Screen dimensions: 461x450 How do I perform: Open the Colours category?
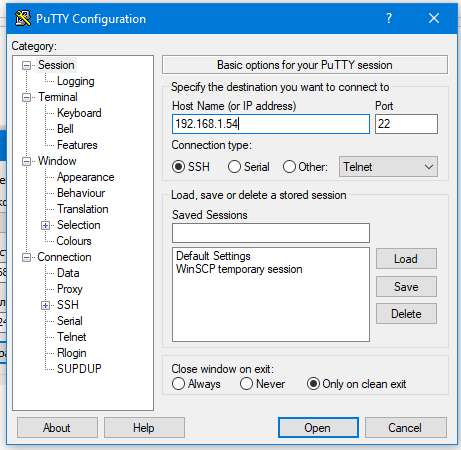[x=74, y=241]
